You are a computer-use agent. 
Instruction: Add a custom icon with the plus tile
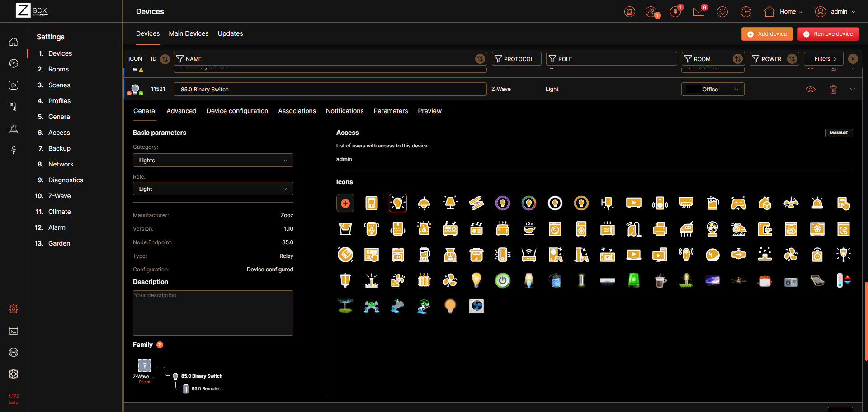point(345,204)
